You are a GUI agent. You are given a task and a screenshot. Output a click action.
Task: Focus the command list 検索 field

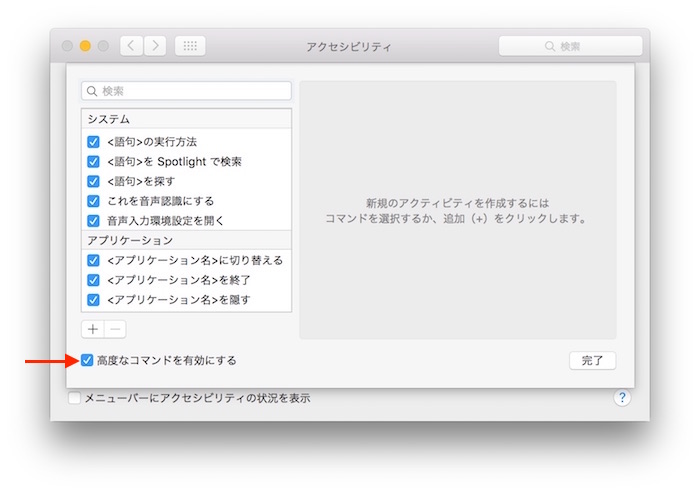pyautogui.click(x=186, y=91)
